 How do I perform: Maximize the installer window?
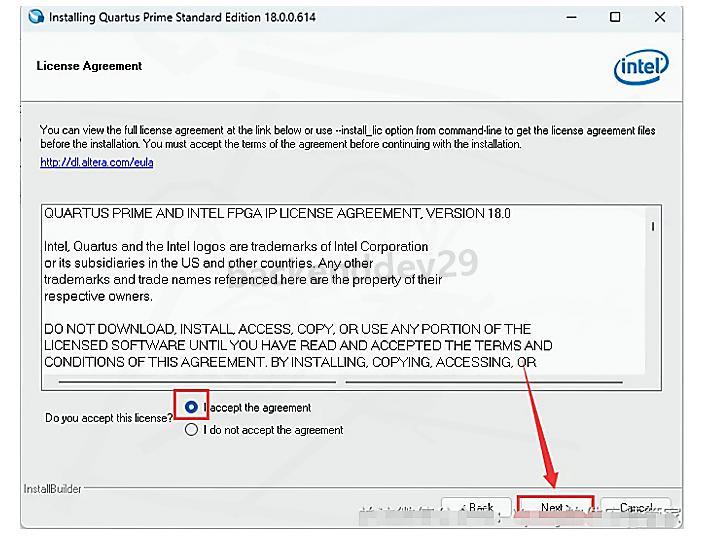coord(615,17)
